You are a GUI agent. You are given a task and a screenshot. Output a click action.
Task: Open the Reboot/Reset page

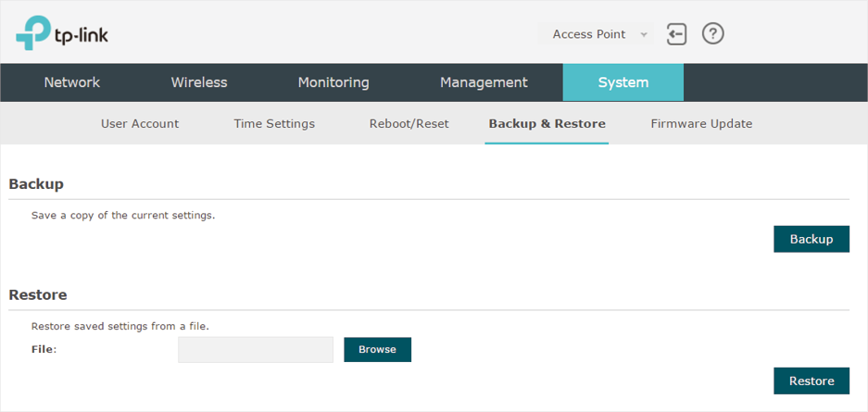(x=409, y=124)
